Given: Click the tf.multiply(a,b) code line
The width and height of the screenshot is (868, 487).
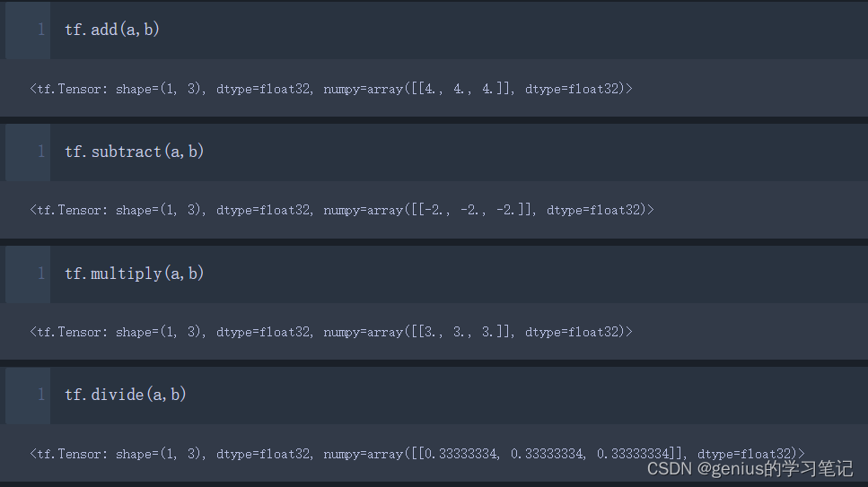Looking at the screenshot, I should point(135,273).
